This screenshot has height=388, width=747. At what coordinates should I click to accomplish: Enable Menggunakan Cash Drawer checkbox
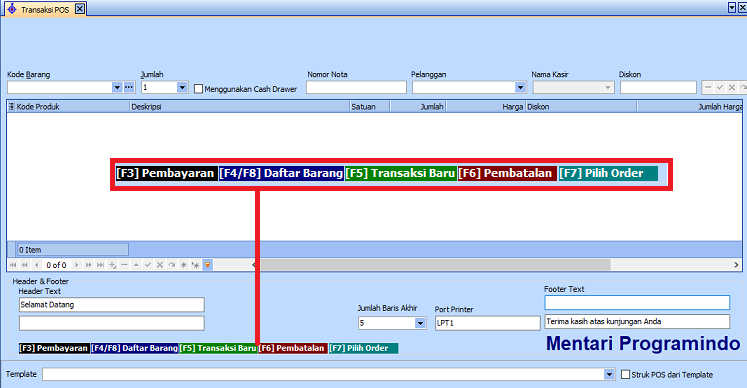199,89
